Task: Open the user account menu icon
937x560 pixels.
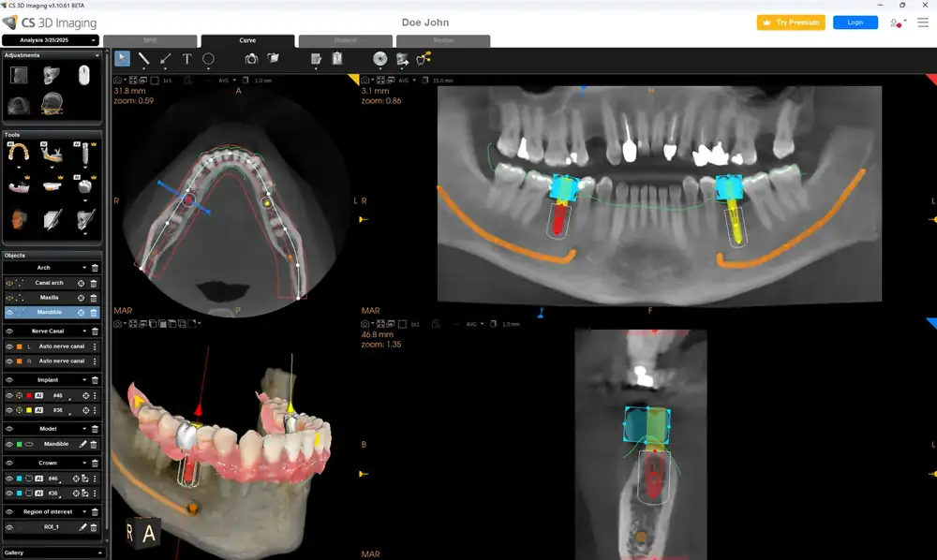Action: click(898, 22)
